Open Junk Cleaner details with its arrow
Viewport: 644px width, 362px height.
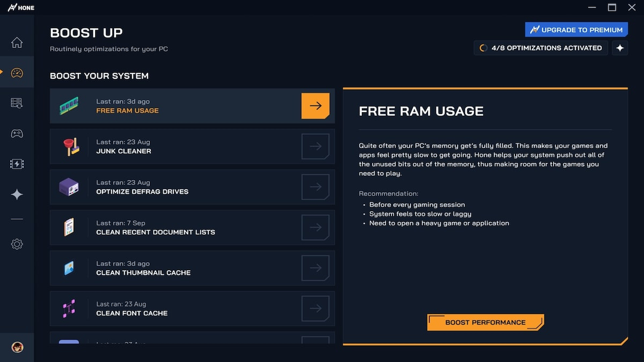pyautogui.click(x=315, y=146)
